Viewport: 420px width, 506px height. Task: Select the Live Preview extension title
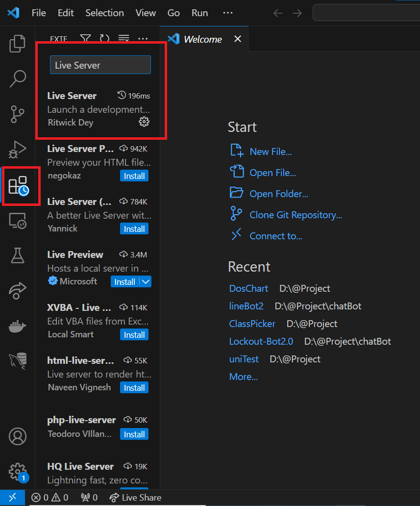point(75,254)
